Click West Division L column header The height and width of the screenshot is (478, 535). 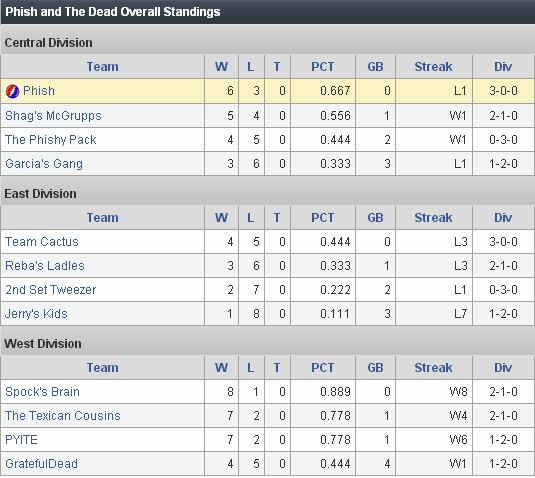[x=250, y=368]
